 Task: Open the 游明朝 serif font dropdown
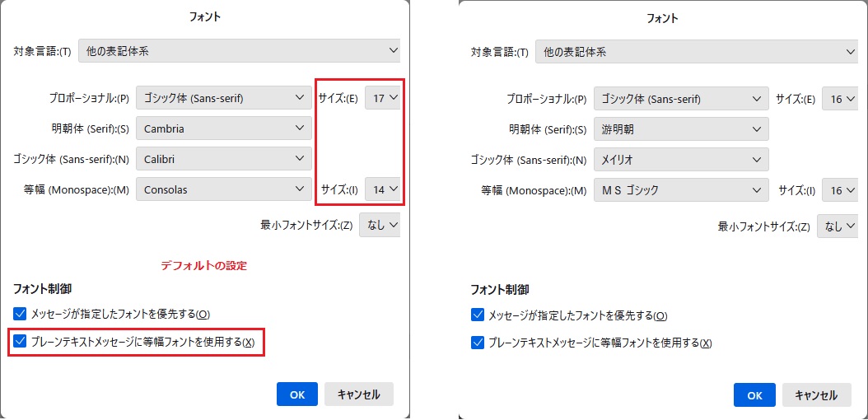tap(680, 128)
